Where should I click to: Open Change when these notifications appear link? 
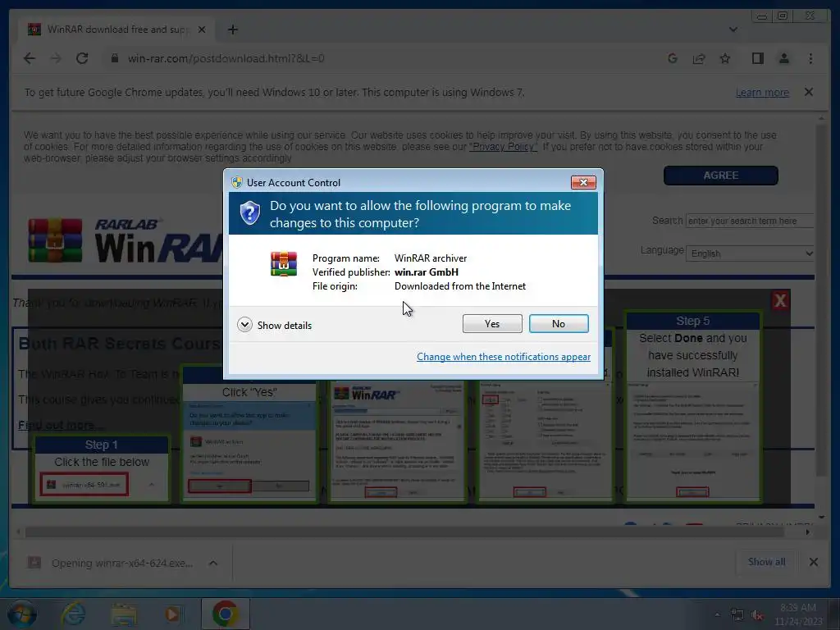(x=504, y=357)
